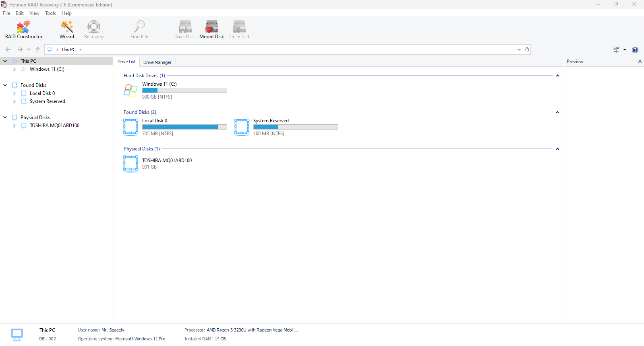
Task: Click the Hard Disk Drives (1) header
Action: (x=144, y=76)
